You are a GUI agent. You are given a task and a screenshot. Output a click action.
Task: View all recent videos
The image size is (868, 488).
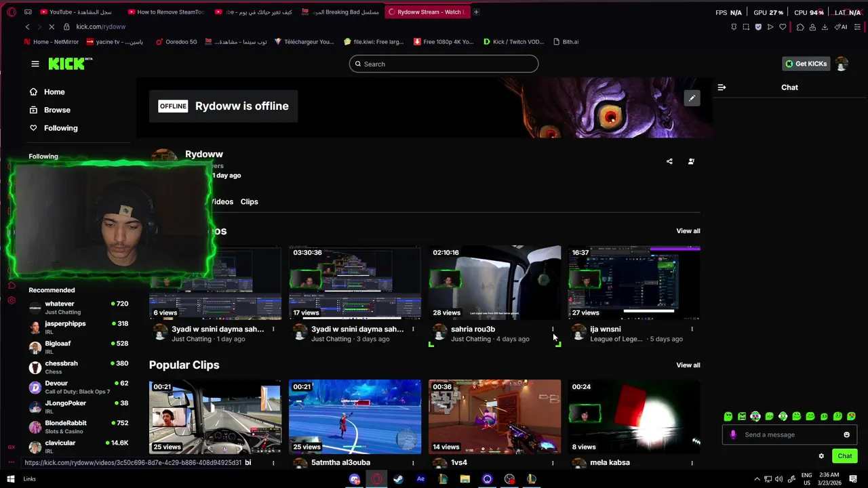[x=688, y=231]
